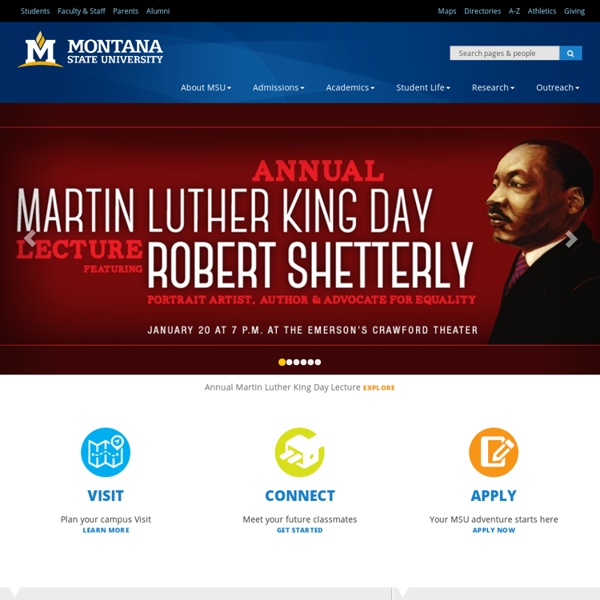Open the Research menu
The image size is (600, 600).
point(493,88)
